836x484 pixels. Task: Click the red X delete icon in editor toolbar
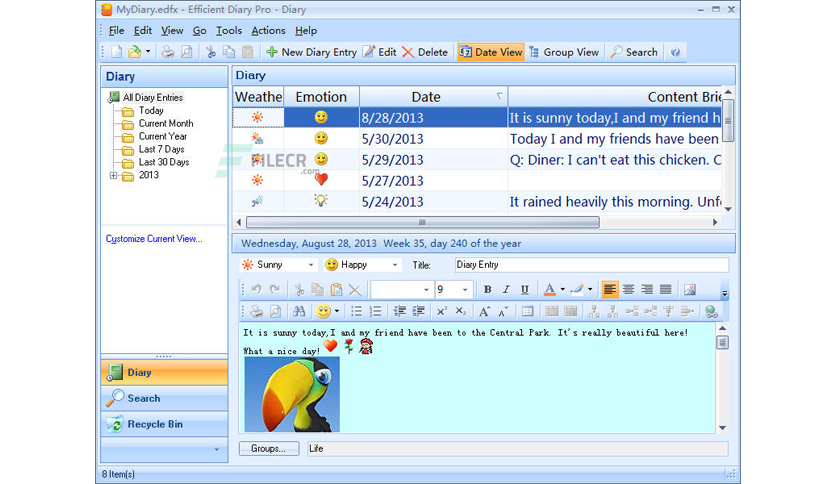point(355,289)
